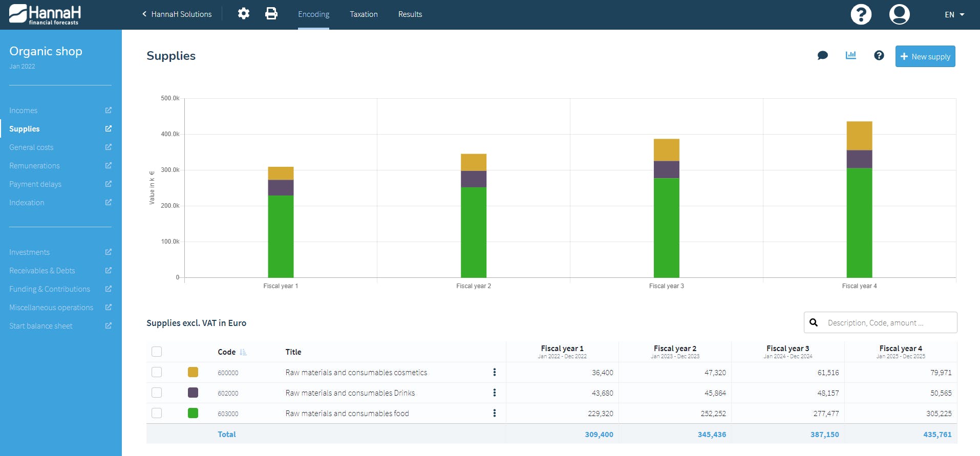The height and width of the screenshot is (456, 980).
Task: Toggle the chart view icon
Action: [850, 55]
